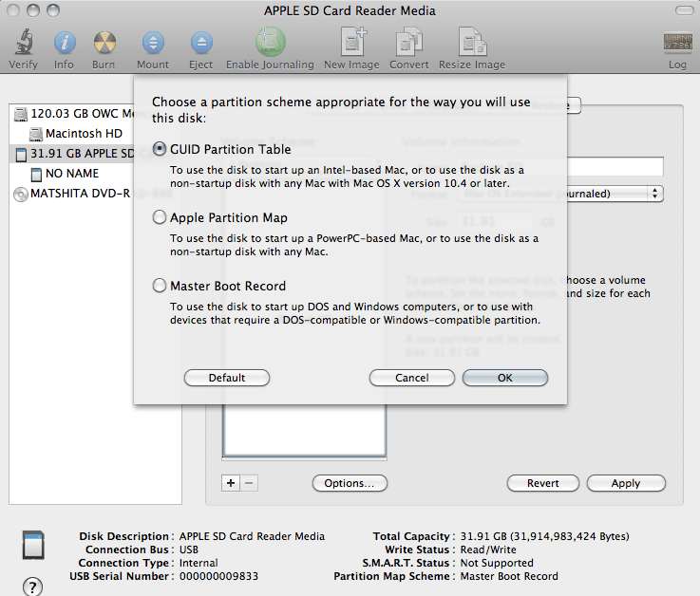Click the help question mark button

tap(32, 587)
